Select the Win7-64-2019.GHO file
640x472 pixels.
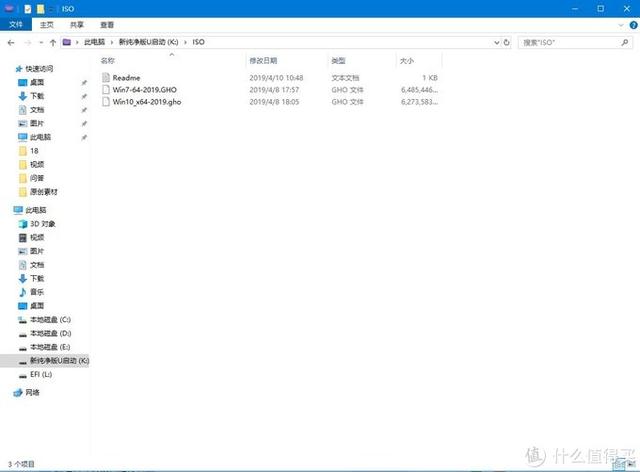click(x=144, y=90)
